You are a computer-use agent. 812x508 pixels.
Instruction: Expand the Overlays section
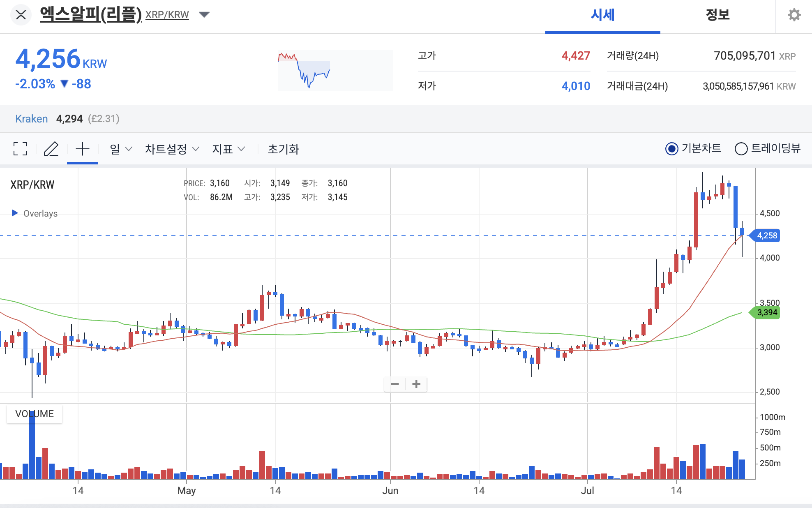(15, 213)
